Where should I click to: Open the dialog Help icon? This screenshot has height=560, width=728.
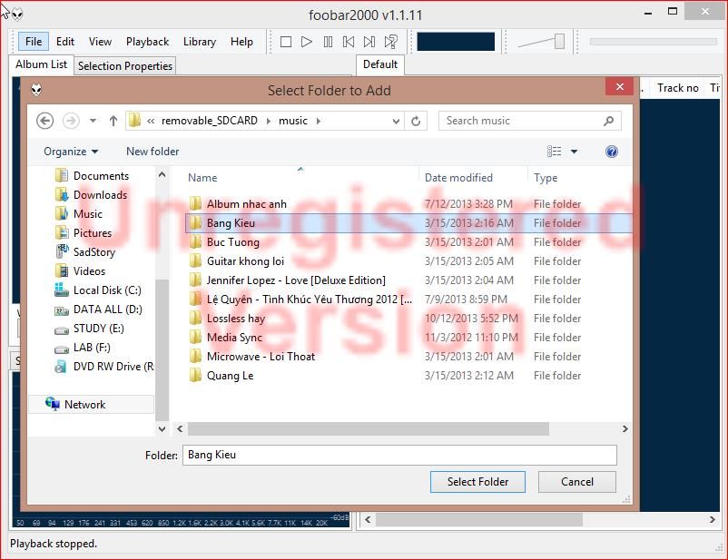(612, 152)
